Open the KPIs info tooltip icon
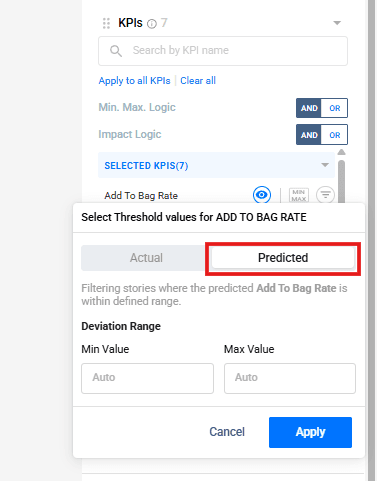 point(152,24)
